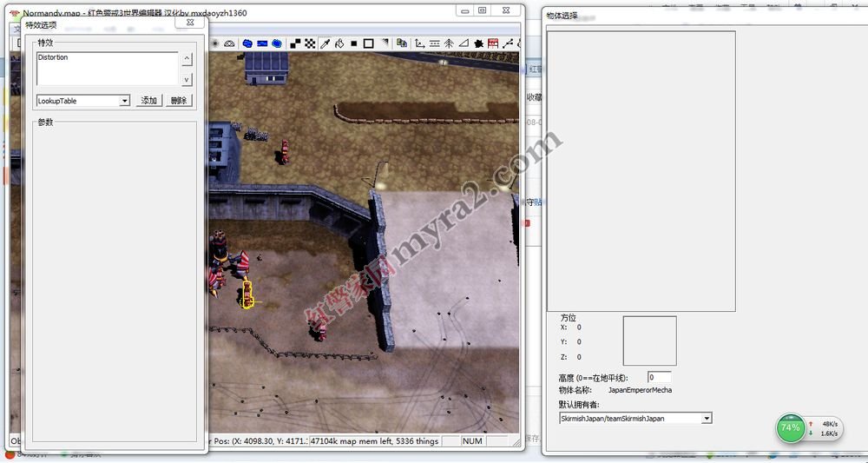This screenshot has height=463, width=868.
Task: Select the eyedropper tool
Action: (x=325, y=43)
